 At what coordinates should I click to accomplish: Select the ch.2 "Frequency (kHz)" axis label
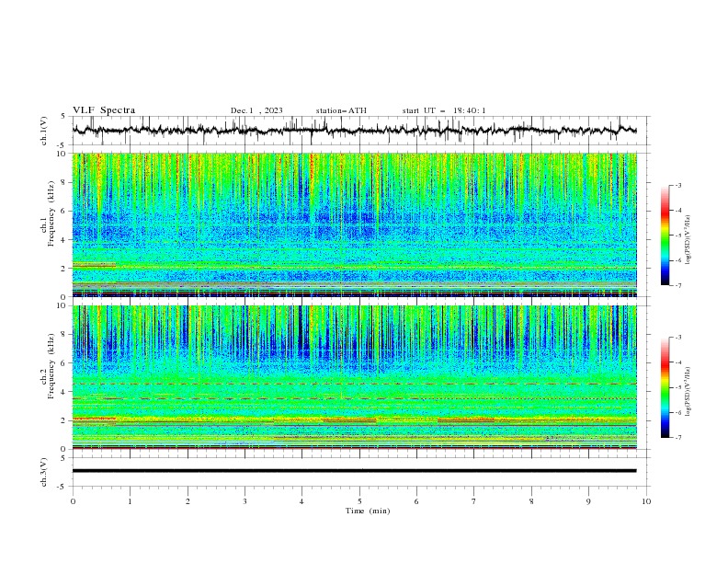coord(51,366)
